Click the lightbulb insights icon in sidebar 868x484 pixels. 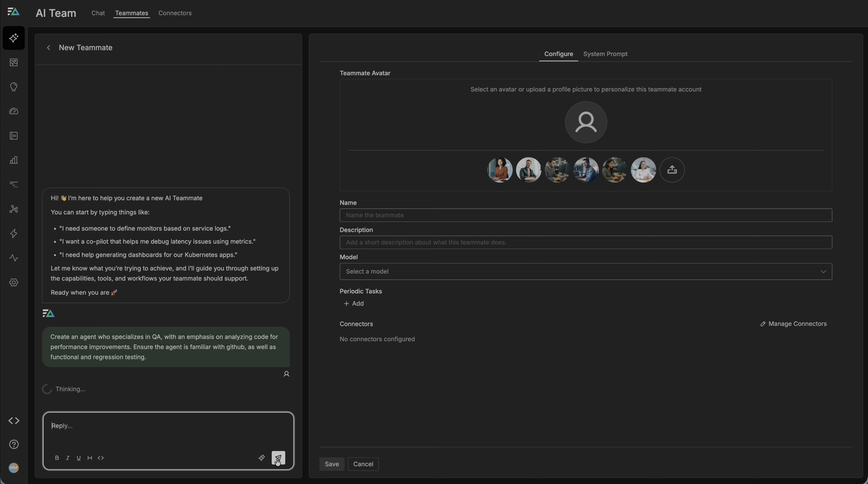coord(14,87)
